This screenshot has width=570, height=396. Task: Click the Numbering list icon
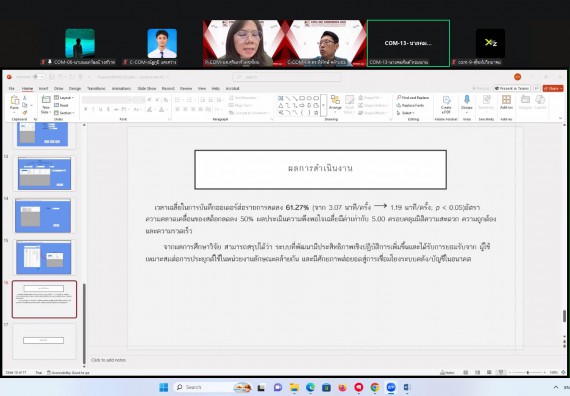tap(188, 100)
